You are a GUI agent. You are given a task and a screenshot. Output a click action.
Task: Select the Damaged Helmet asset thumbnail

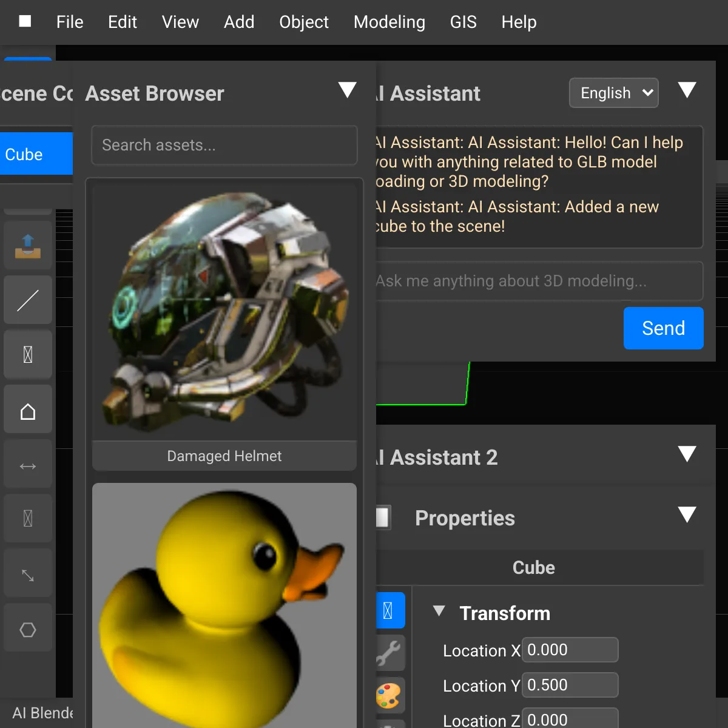[224, 312]
